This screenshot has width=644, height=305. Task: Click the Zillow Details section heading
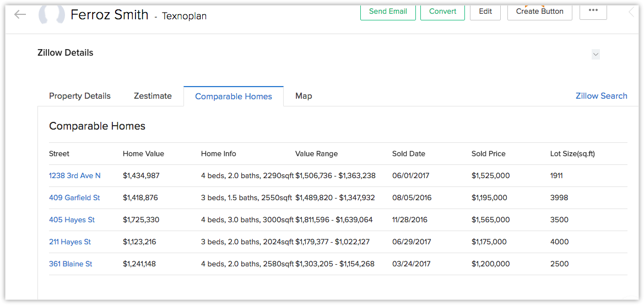66,52
